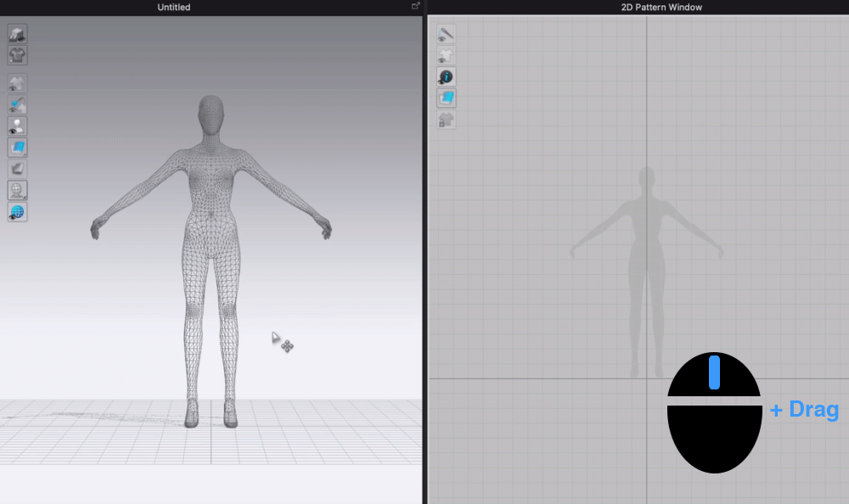The width and height of the screenshot is (849, 504).
Task: Toggle the 2D information 'i' visibility icon
Action: (x=447, y=77)
